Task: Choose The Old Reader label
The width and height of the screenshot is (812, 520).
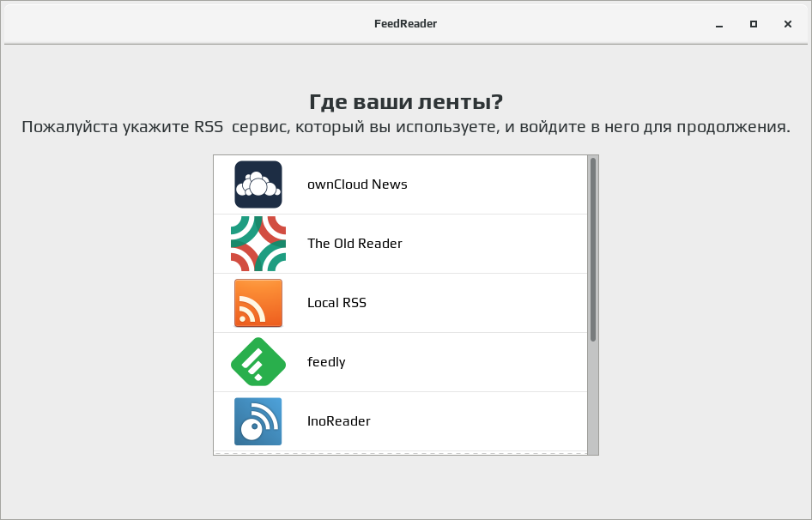Action: pyautogui.click(x=354, y=244)
